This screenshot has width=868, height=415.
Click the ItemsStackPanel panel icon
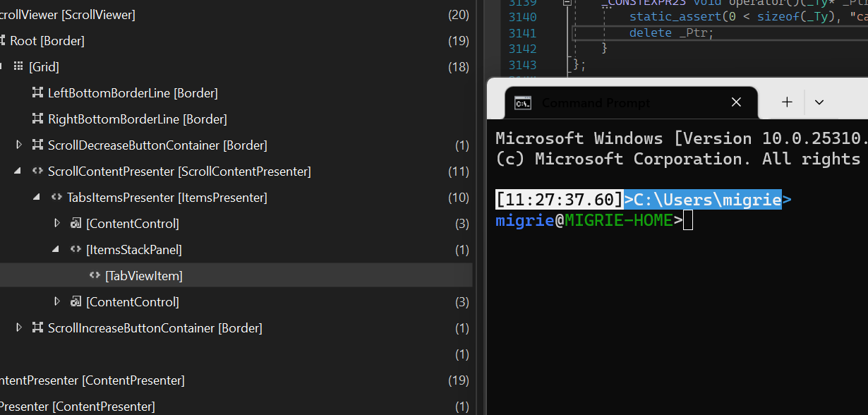pos(76,248)
